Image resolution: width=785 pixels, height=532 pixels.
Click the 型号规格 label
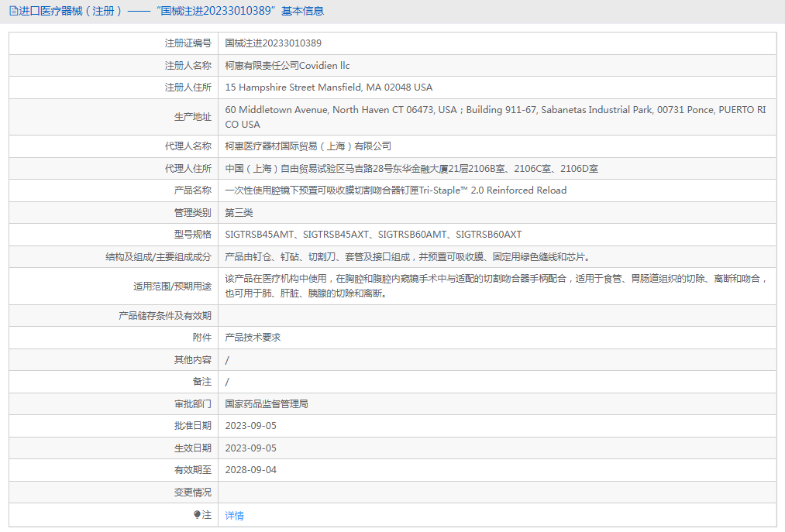coord(193,235)
